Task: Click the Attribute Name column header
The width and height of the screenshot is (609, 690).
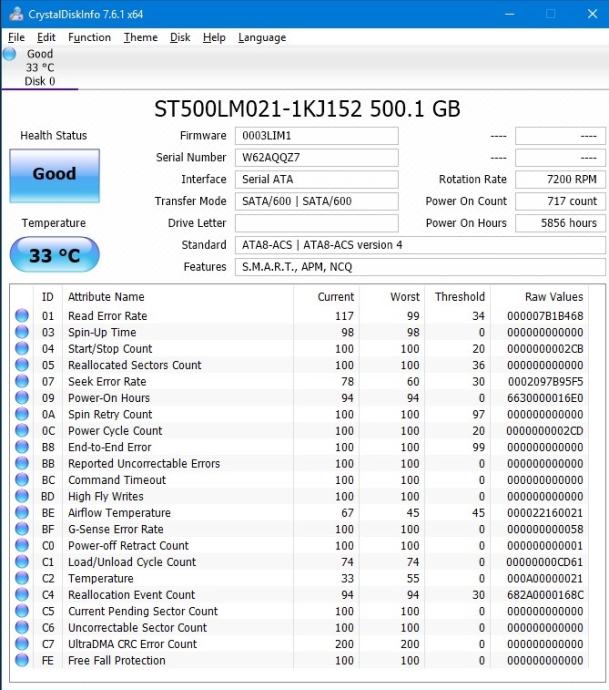Action: [x=106, y=297]
